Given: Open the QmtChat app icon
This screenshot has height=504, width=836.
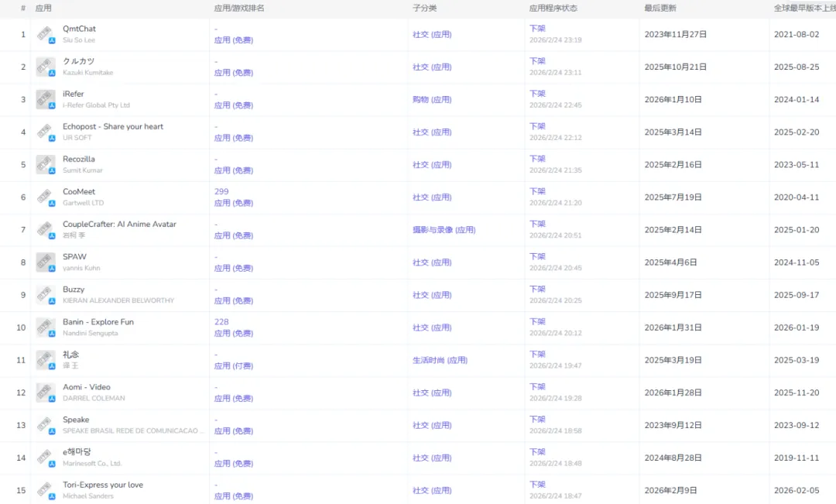Looking at the screenshot, I should coord(46,35).
